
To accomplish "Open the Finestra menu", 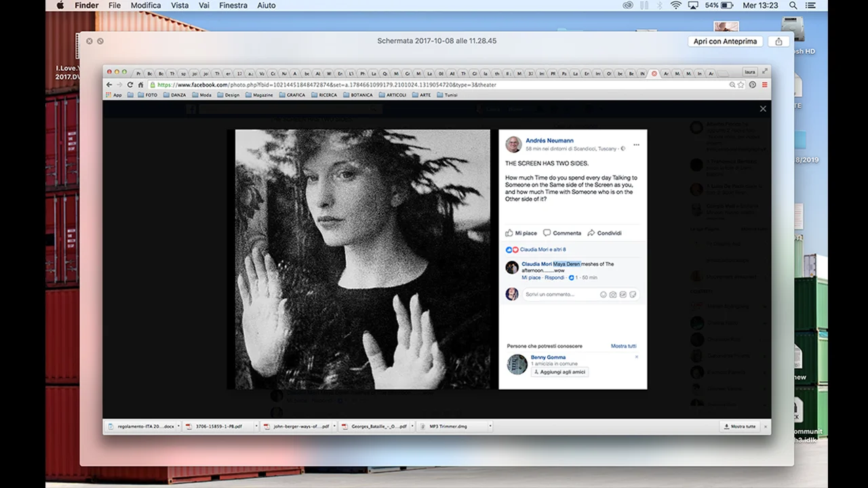I will coord(233,5).
